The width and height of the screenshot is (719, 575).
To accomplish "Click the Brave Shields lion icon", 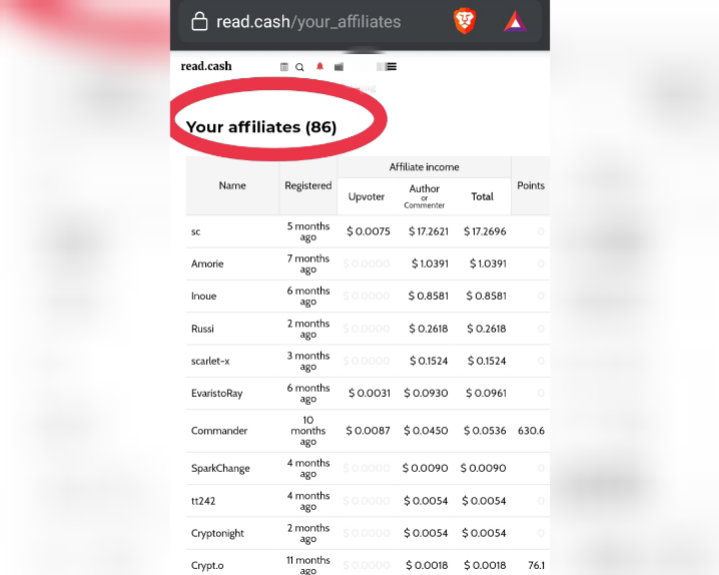I will click(x=465, y=22).
